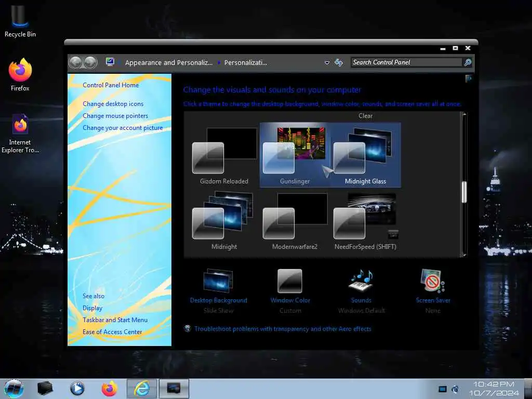Click the Personalization breadcrumb segment
The height and width of the screenshot is (399, 532).
(246, 63)
